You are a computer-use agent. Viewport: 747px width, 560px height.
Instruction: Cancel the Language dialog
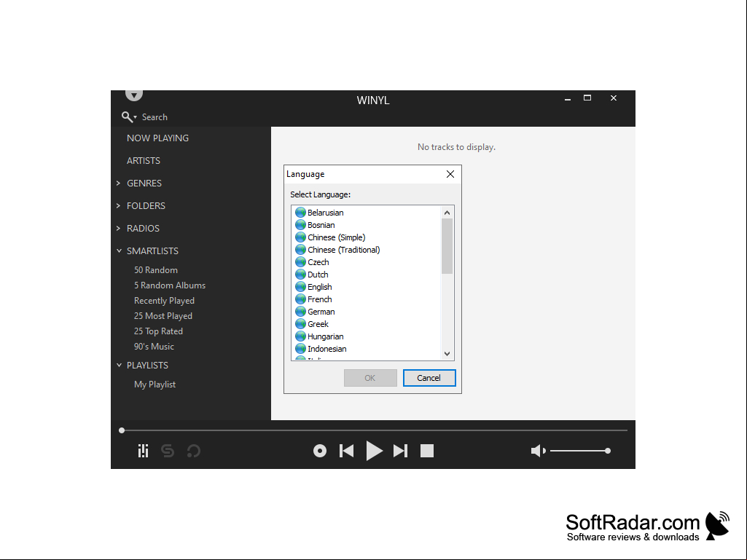[x=429, y=378]
